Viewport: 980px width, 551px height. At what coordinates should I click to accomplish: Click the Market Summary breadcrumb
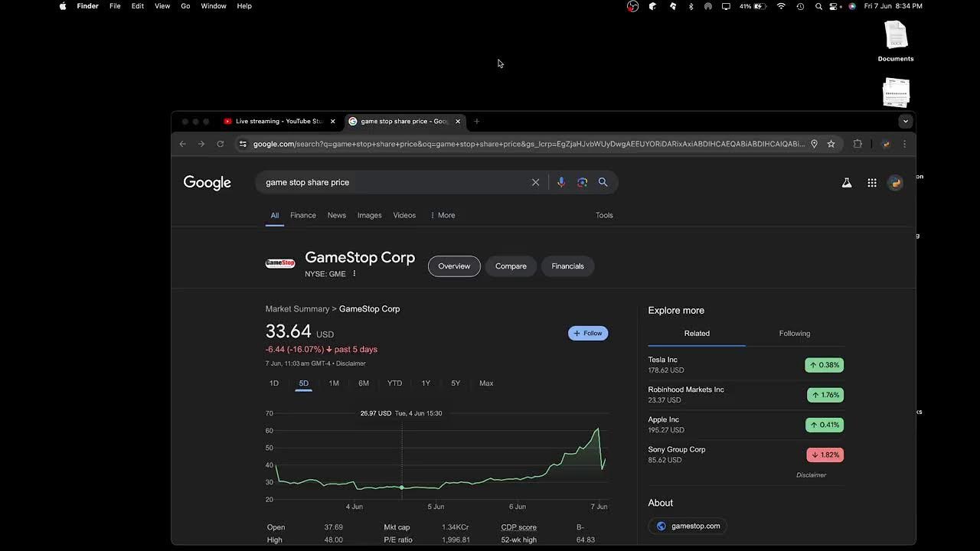297,309
